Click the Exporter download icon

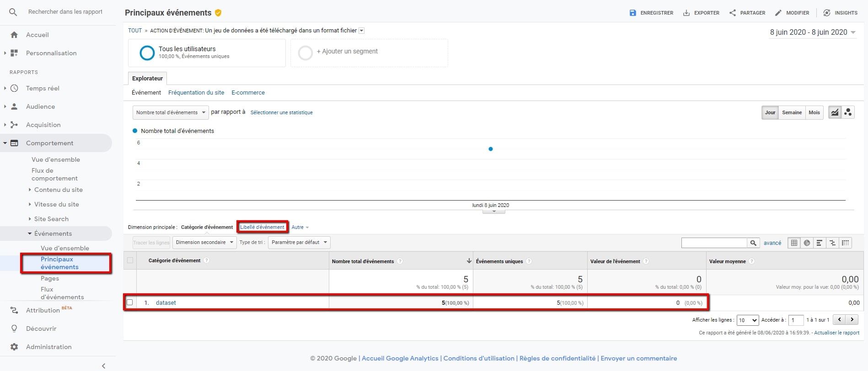coord(686,13)
